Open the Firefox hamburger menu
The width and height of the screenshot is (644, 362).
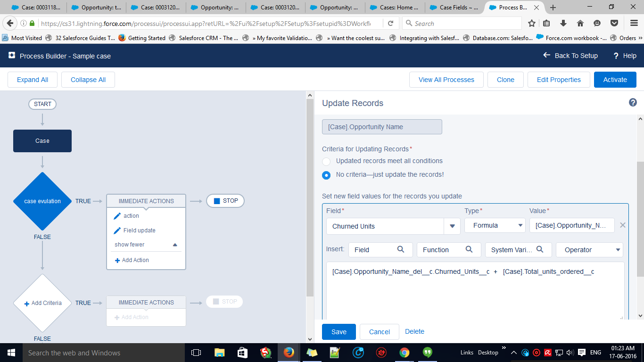[x=634, y=23]
